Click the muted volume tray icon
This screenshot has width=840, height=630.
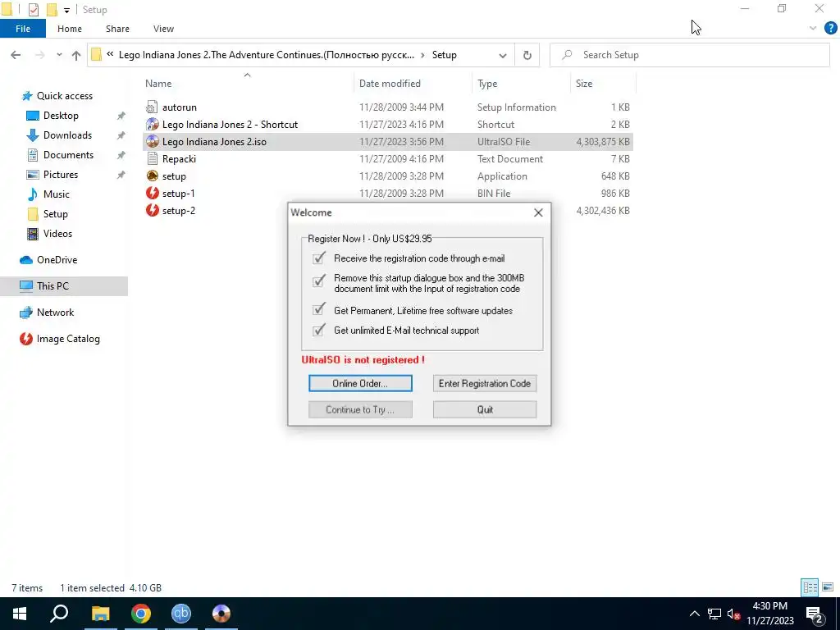[x=733, y=614]
